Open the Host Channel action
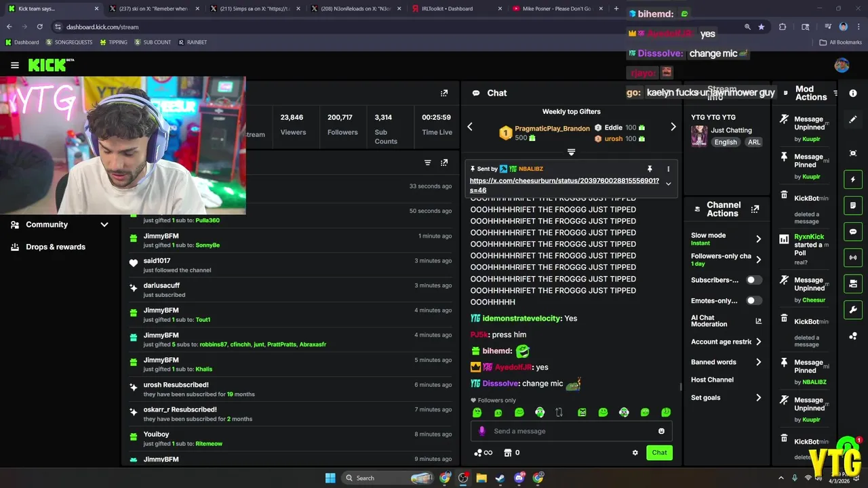Viewport: 868px width, 488px height. [712, 380]
